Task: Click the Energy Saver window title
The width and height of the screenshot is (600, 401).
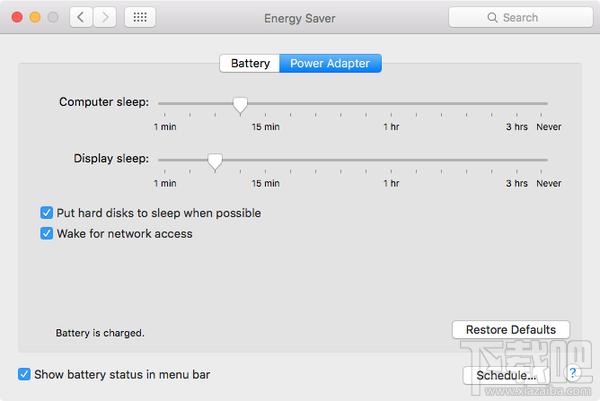Action: point(300,18)
